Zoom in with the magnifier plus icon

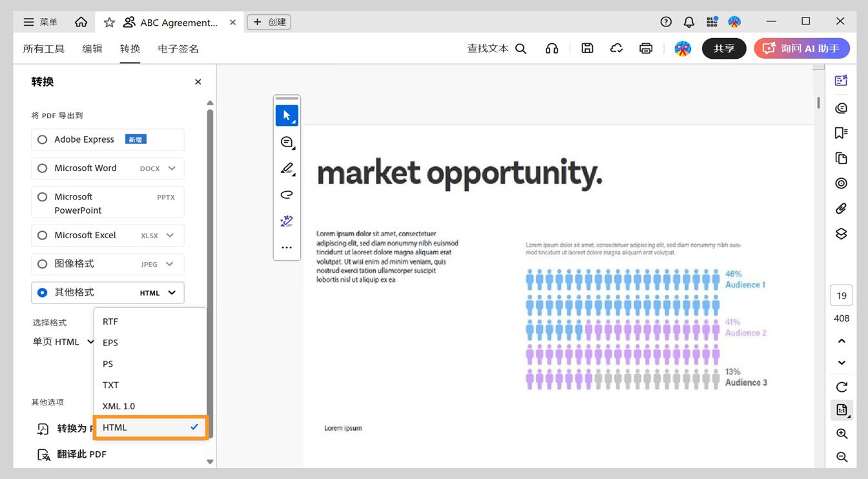842,434
